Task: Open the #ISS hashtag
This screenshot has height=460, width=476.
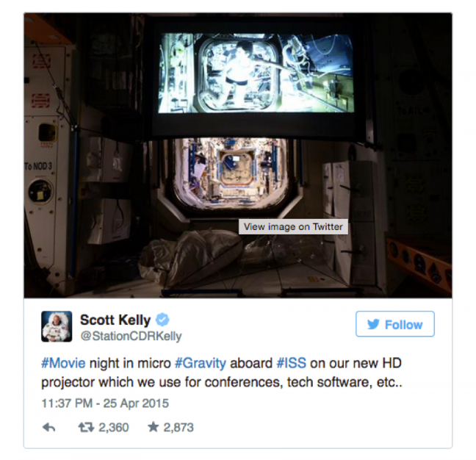Action: pos(292,363)
